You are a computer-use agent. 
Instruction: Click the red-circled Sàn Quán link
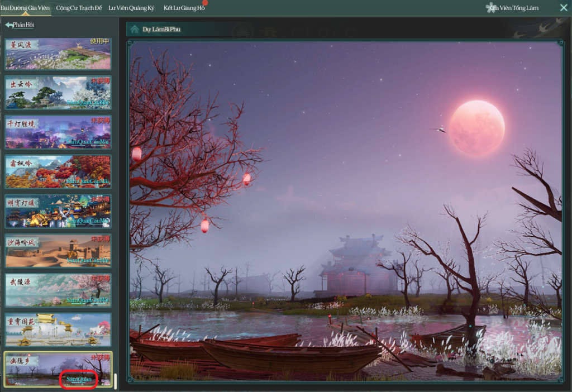[x=79, y=379]
